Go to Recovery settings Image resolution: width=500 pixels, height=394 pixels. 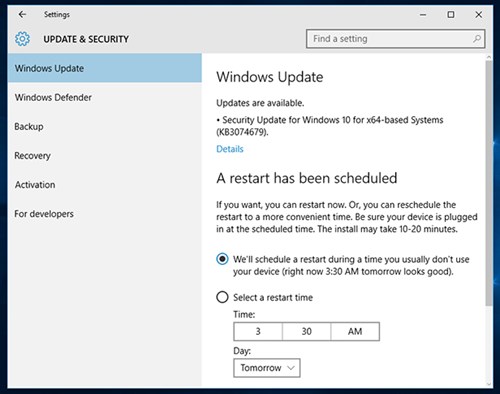(105, 156)
